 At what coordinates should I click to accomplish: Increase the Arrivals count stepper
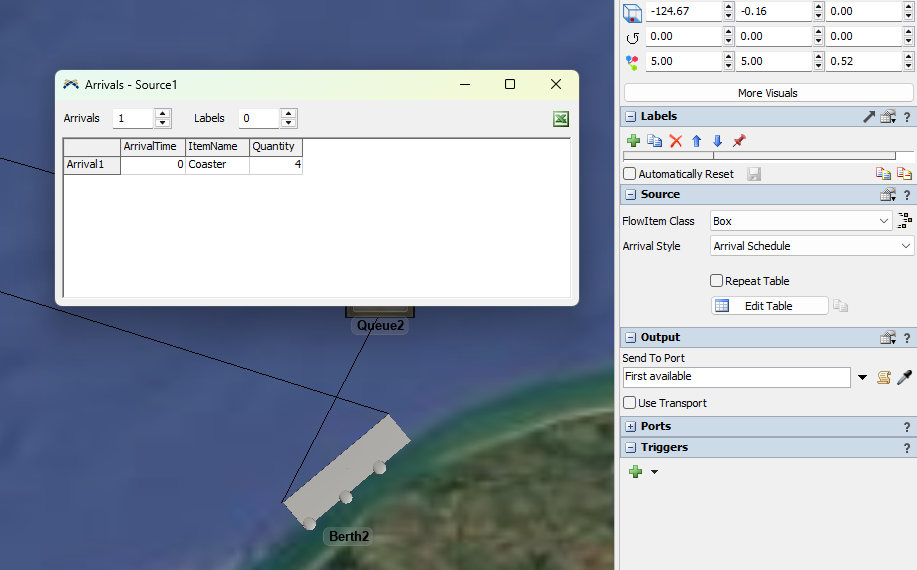pyautogui.click(x=163, y=113)
